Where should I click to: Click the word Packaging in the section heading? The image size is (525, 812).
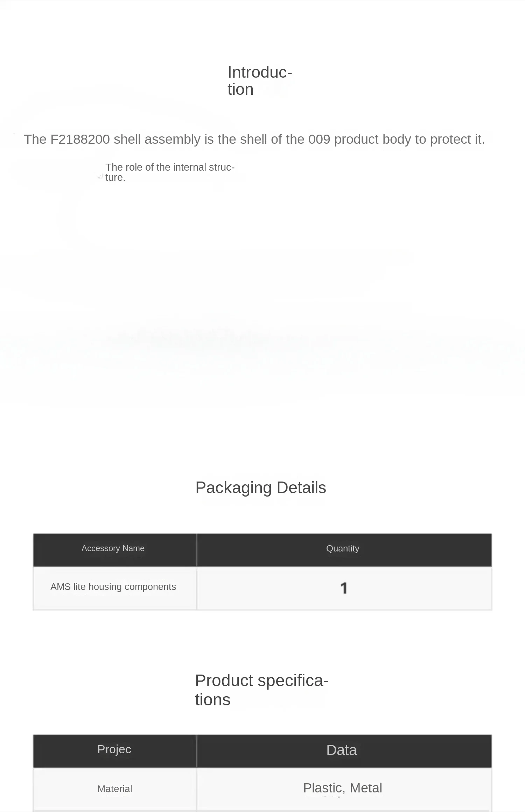coord(233,487)
